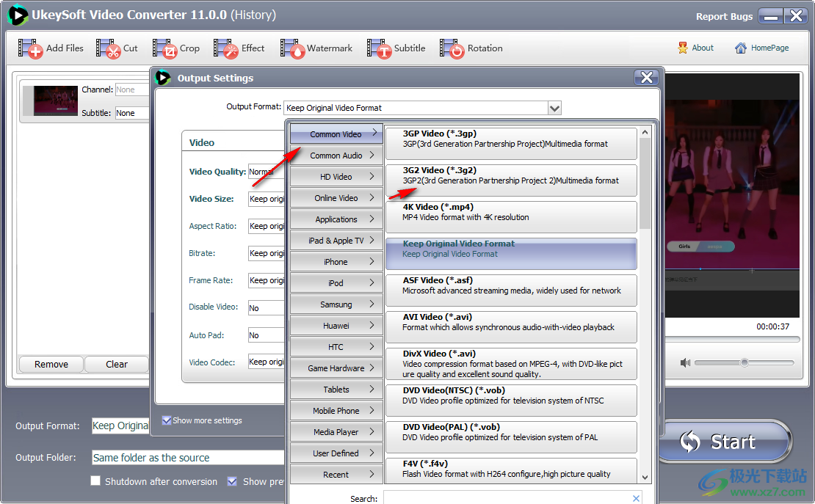Viewport: 815px width, 504px height.
Task: Select the HD Video category
Action: tap(336, 176)
